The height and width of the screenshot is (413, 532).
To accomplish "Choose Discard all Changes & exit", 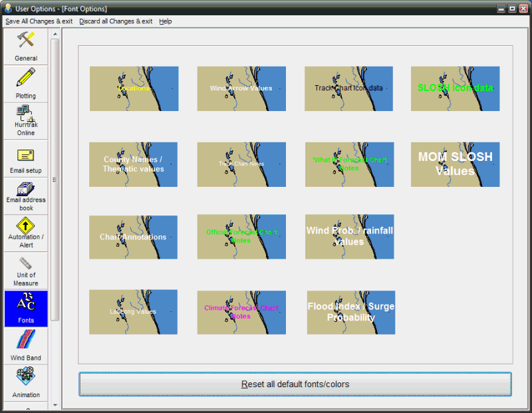I will pyautogui.click(x=116, y=21).
